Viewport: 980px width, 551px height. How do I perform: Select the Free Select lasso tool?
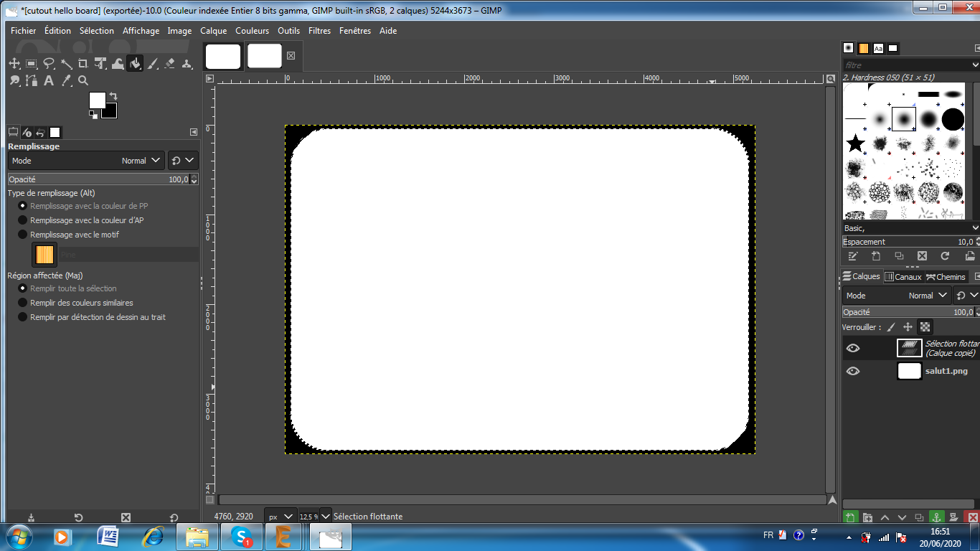click(49, 64)
